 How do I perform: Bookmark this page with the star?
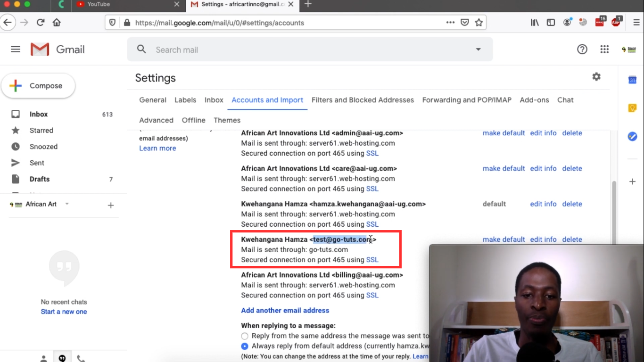[479, 23]
